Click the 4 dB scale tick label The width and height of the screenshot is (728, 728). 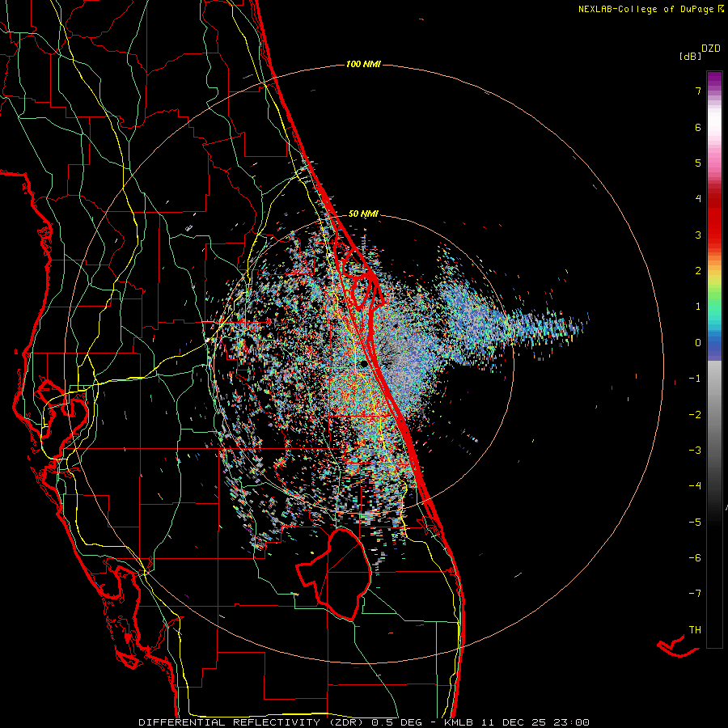[x=698, y=199]
